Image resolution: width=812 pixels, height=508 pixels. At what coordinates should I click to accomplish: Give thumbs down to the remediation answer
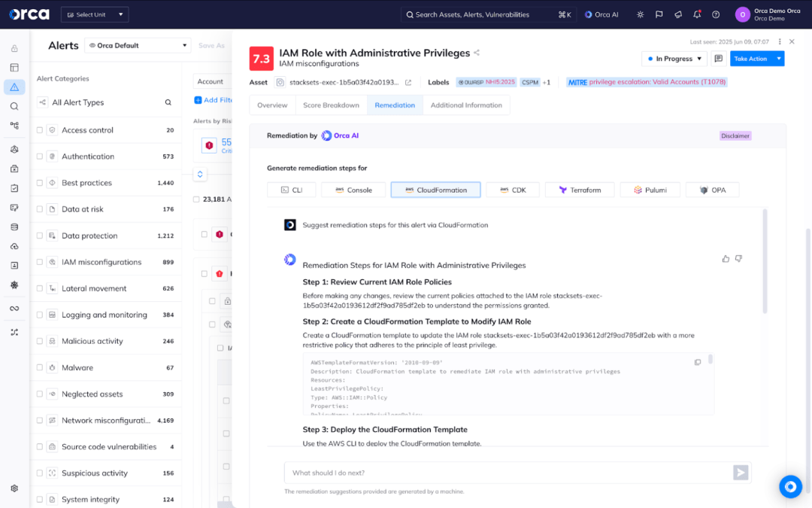point(738,259)
